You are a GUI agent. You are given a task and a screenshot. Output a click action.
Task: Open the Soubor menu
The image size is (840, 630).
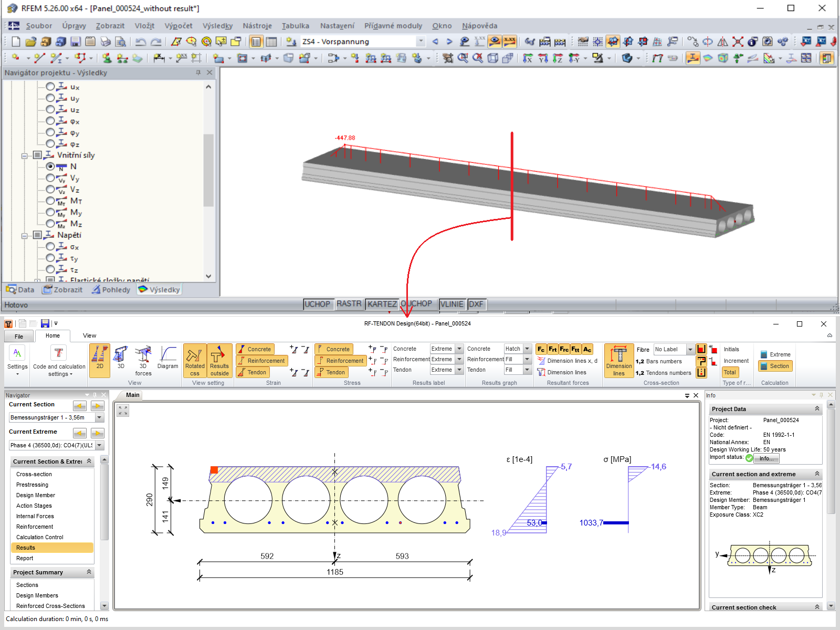click(39, 26)
